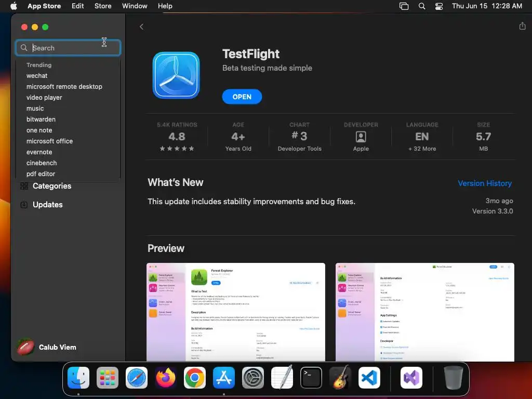Viewport: 532px width, 399px height.
Task: Click the Updates download icon in sidebar
Action: pos(24,205)
